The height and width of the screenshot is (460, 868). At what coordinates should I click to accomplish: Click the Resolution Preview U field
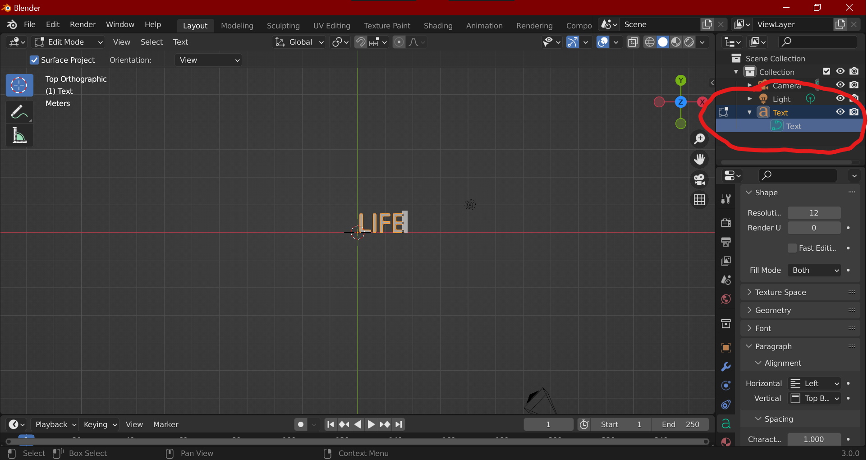pyautogui.click(x=814, y=213)
